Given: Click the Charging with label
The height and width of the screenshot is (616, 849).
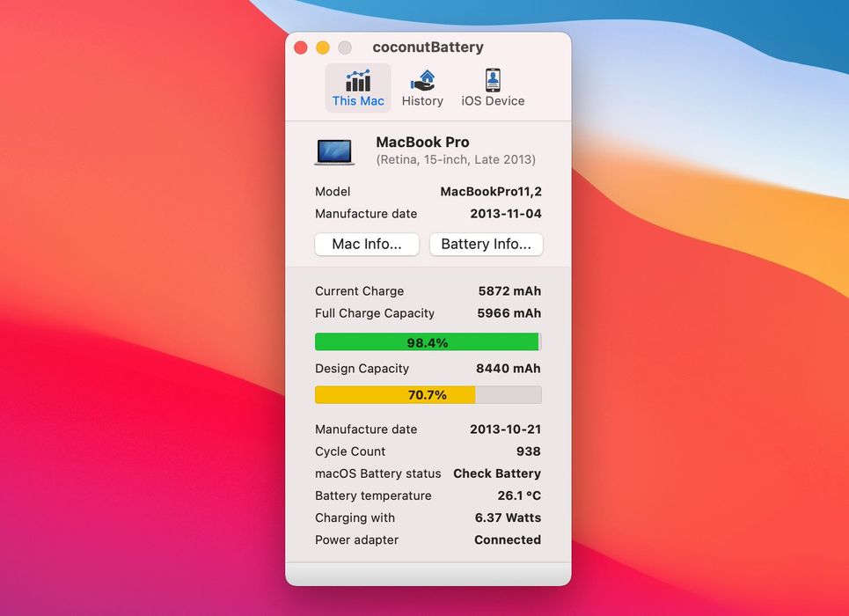Looking at the screenshot, I should (x=355, y=518).
